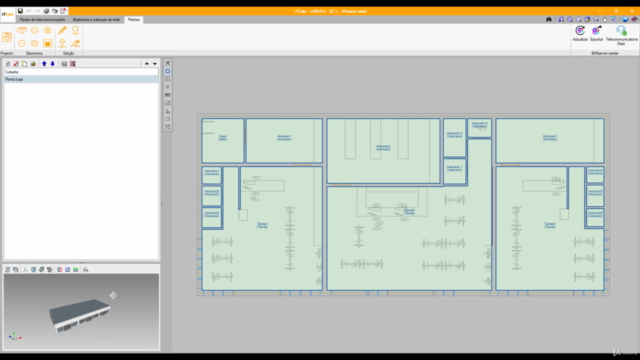Click pan hand icon in top right toolbar

[604, 19]
